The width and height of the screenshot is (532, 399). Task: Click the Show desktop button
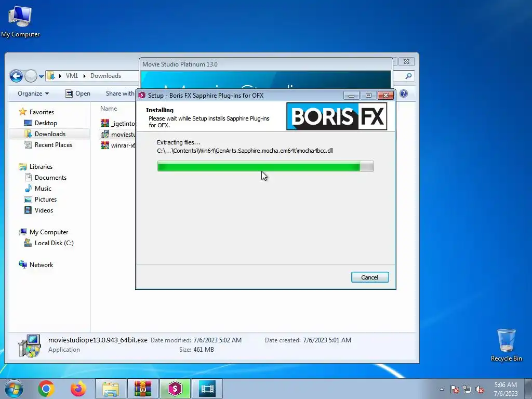coord(528,389)
